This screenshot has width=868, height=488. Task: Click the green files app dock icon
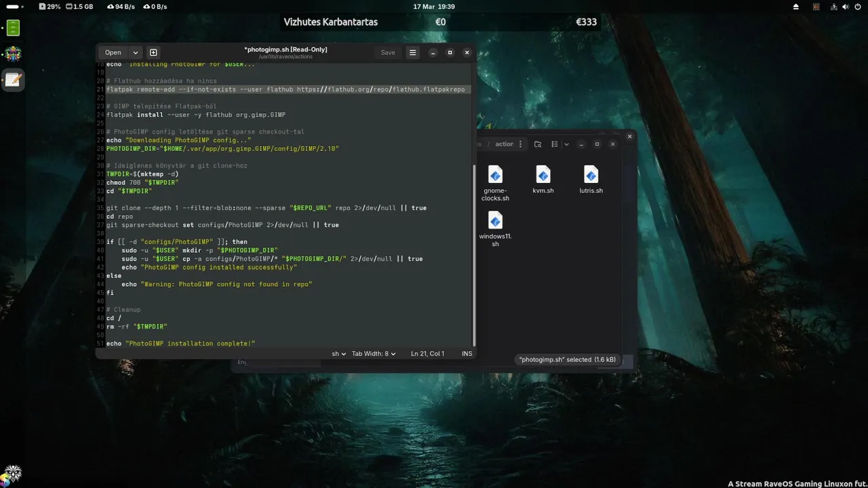[13, 28]
